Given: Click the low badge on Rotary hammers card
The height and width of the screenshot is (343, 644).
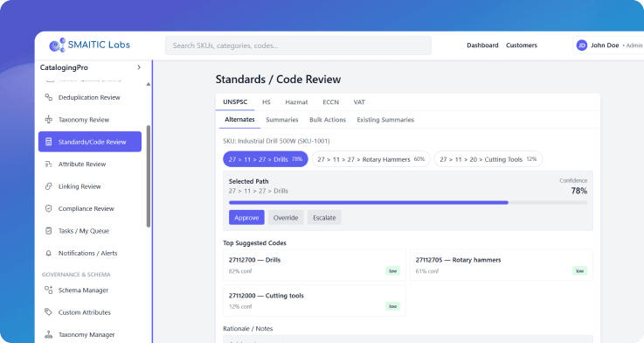Looking at the screenshot, I should tap(580, 270).
